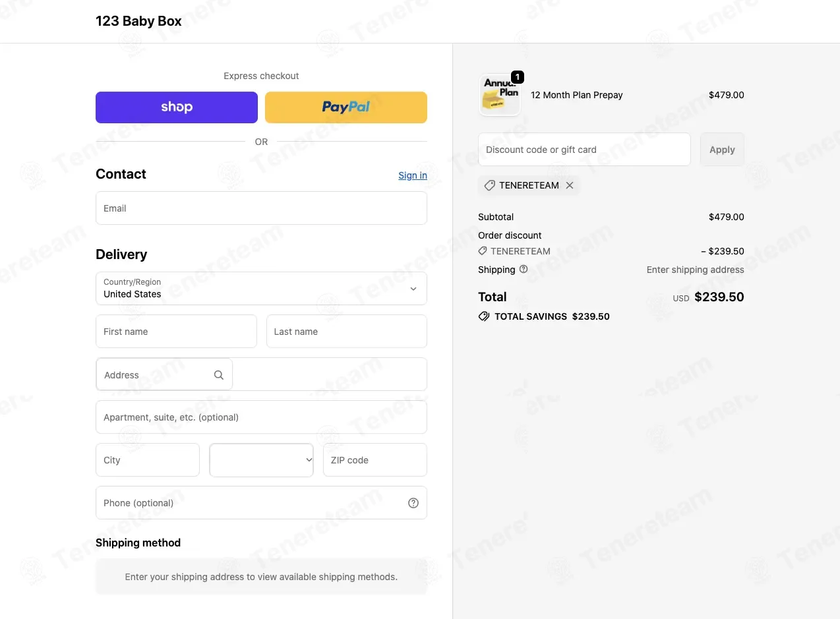Screen dimensions: 840x619
Task: Click the Annual Plan product thumbnail
Action: pos(499,95)
